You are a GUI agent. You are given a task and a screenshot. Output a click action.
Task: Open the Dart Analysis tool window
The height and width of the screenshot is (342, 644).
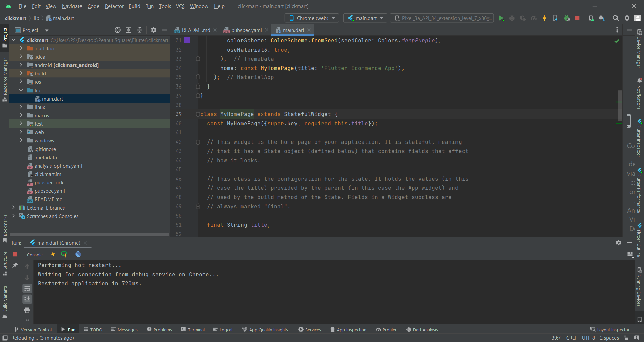(x=422, y=330)
